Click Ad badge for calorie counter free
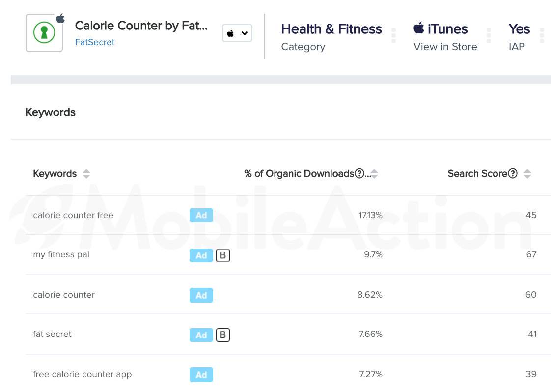 [x=201, y=215]
